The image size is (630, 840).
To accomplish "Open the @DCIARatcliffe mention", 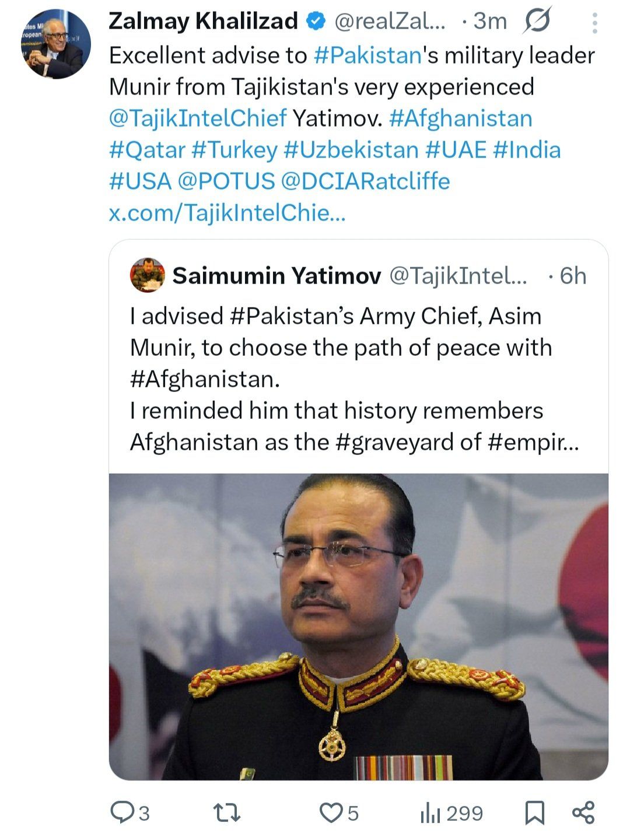I will (365, 181).
